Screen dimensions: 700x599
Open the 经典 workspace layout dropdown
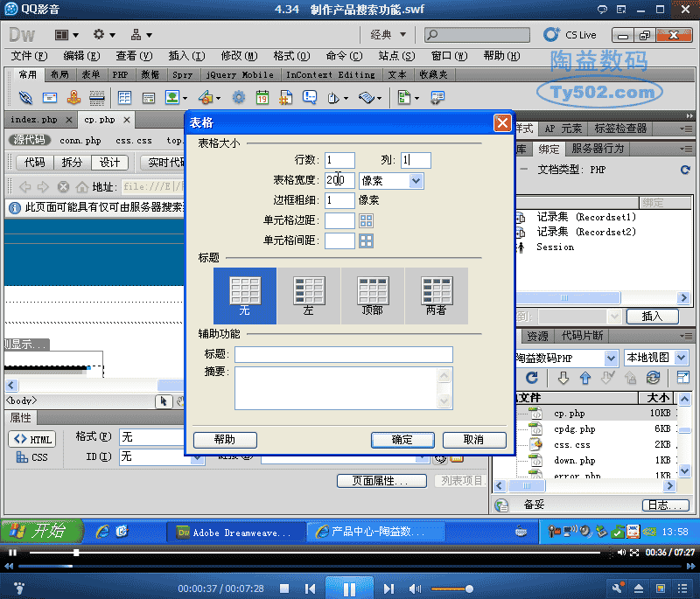[387, 35]
